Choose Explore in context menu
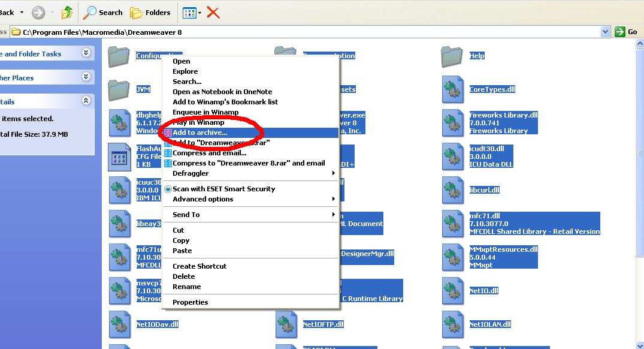This screenshot has height=349, width=644. click(250, 71)
